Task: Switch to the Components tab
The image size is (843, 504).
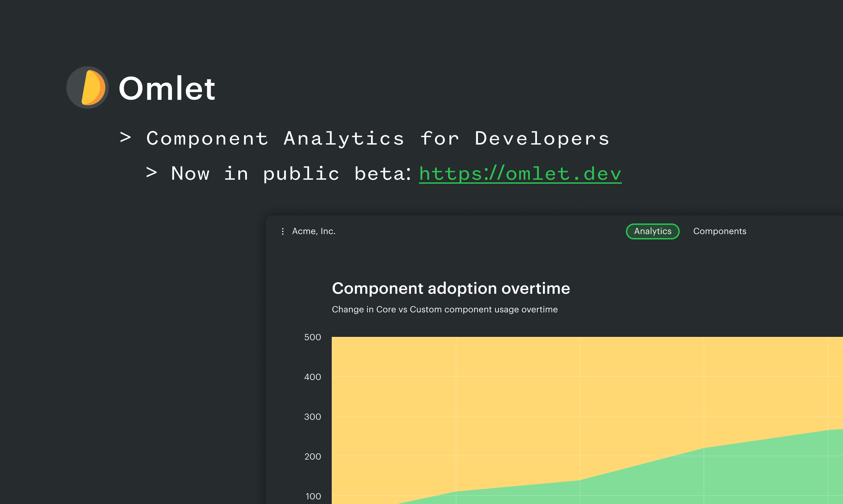Action: click(720, 231)
